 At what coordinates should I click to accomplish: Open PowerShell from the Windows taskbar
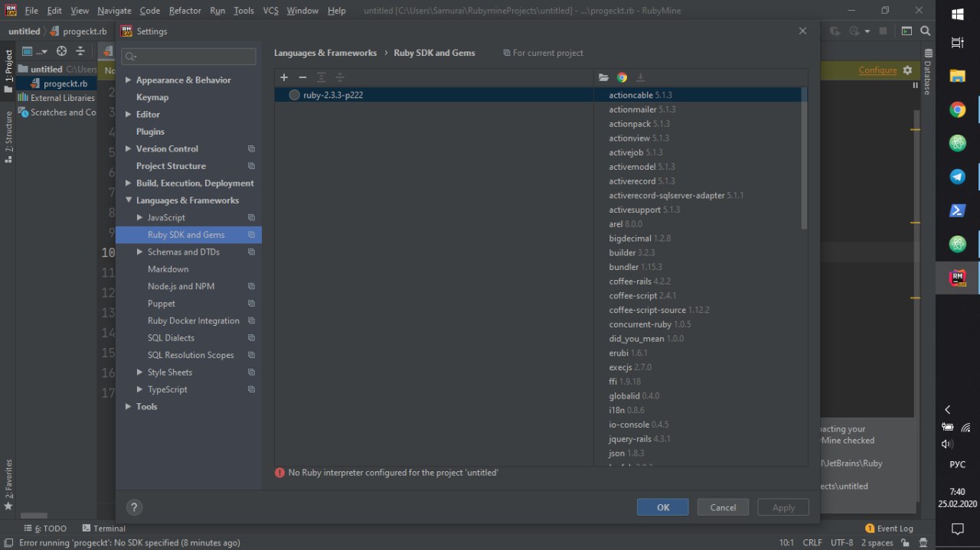pos(958,210)
